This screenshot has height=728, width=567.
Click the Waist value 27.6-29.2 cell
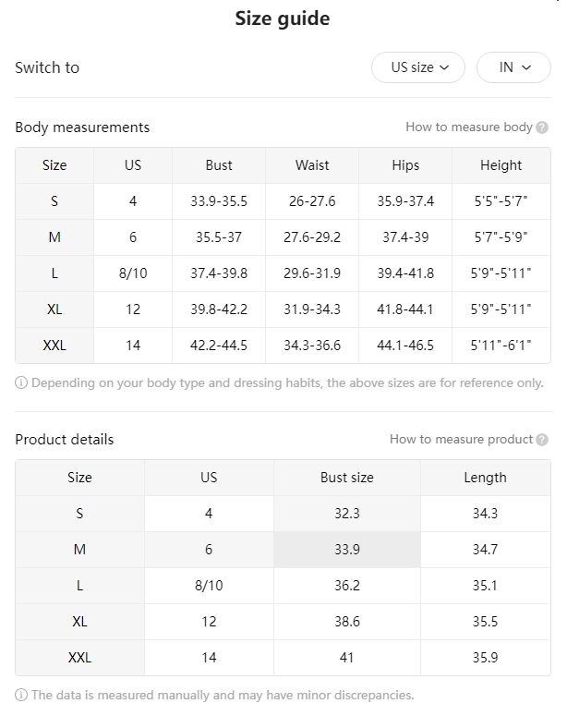pos(312,237)
